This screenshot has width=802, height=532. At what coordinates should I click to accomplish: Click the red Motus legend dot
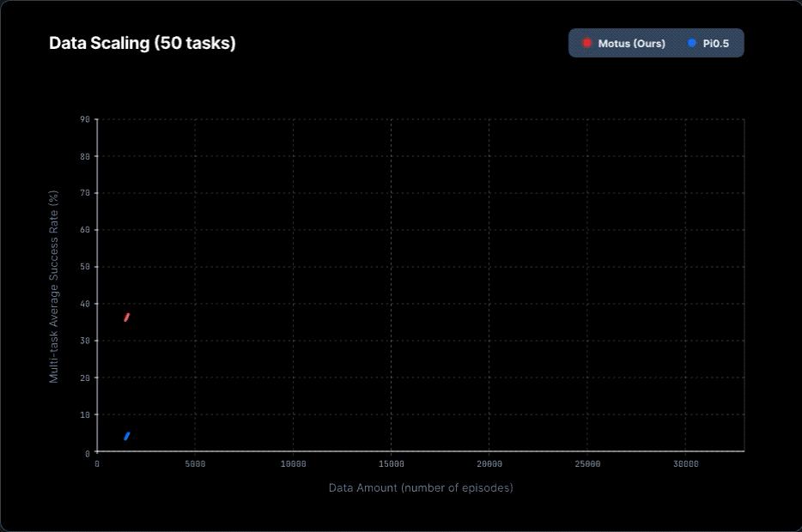[587, 43]
